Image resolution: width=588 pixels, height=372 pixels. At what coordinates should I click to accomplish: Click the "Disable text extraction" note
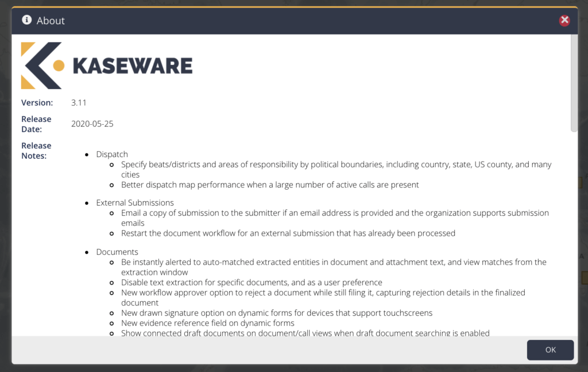[x=252, y=282]
